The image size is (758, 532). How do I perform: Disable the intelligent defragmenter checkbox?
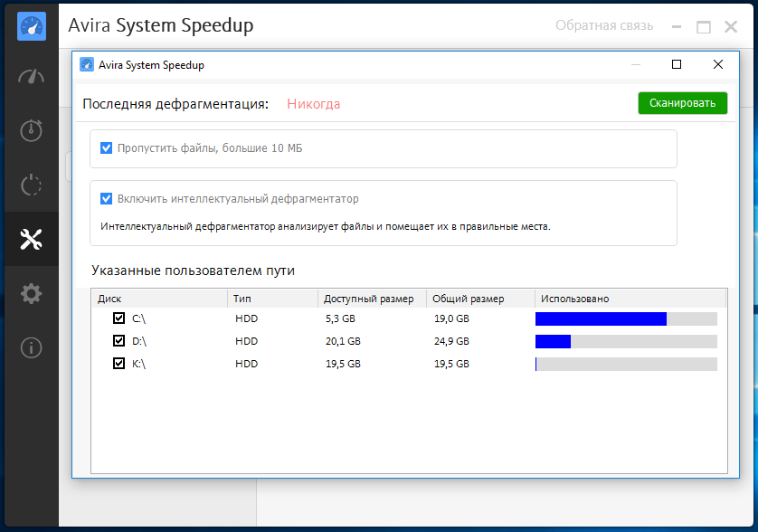pos(107,199)
